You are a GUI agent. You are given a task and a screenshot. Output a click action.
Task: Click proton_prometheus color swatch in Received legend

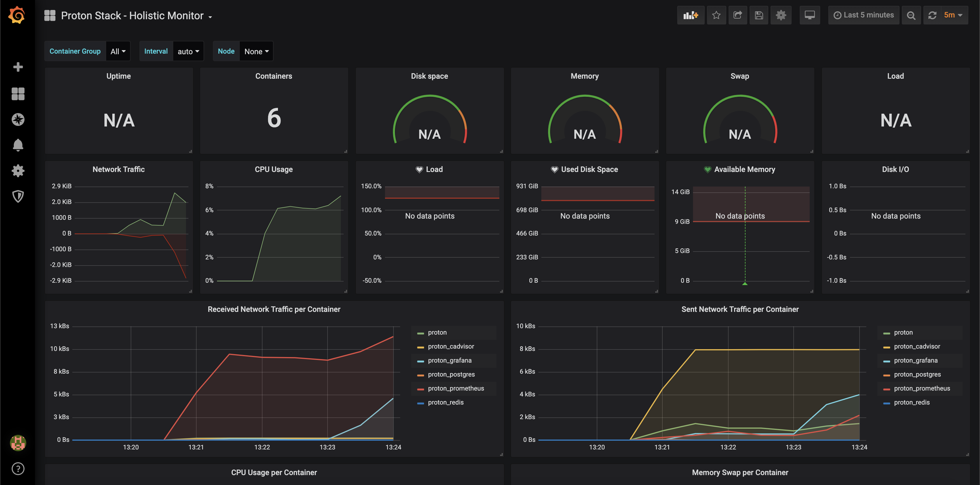pyautogui.click(x=420, y=389)
